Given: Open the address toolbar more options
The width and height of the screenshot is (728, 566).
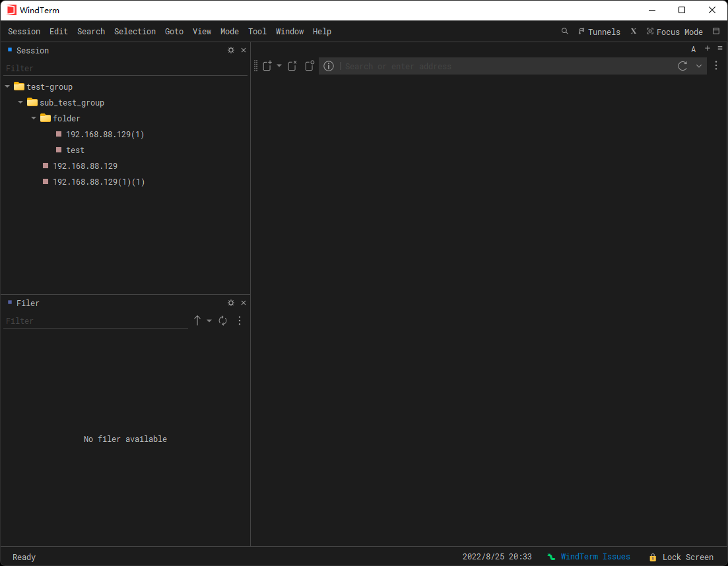Looking at the screenshot, I should pyautogui.click(x=716, y=66).
